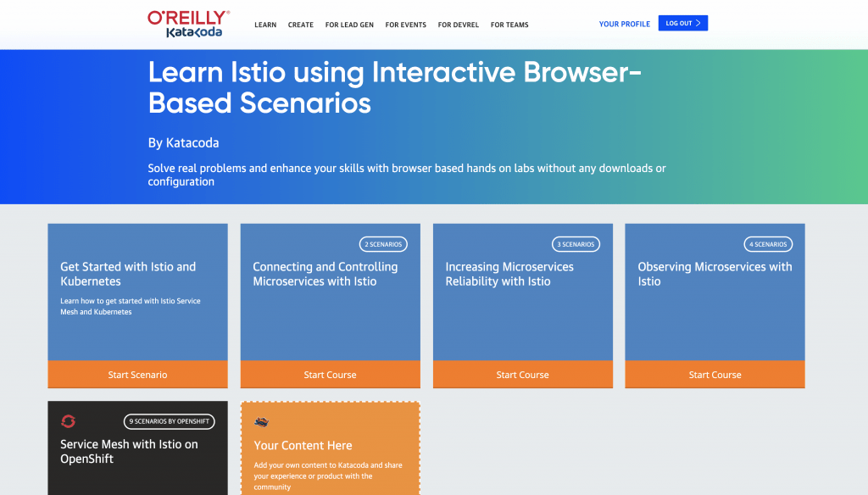Start Course for Connecting and Controlling Microservices
The height and width of the screenshot is (495, 868).
(x=331, y=375)
